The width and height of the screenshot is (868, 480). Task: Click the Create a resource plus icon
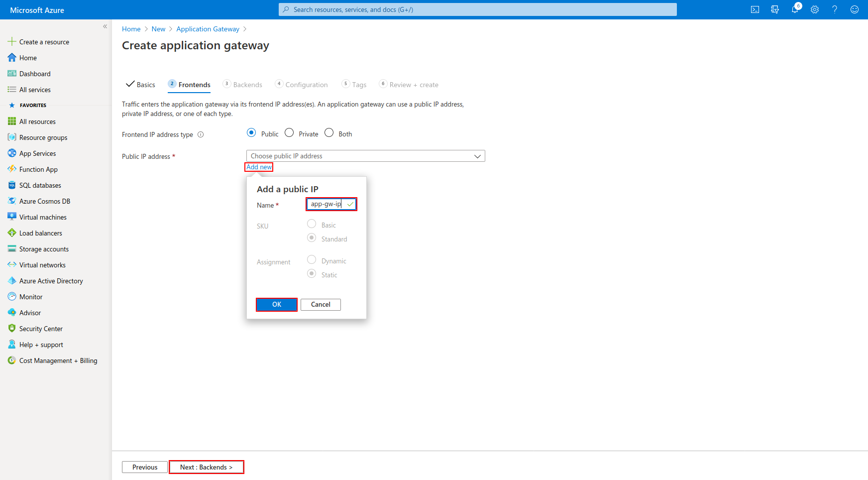click(x=12, y=42)
